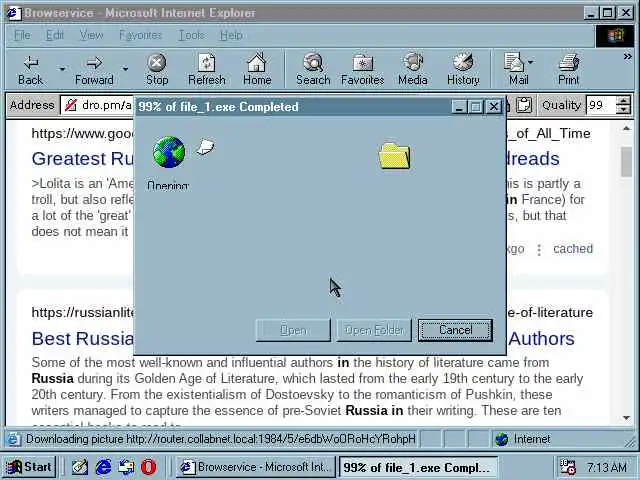Click the Open Folder button
640x480 pixels.
tap(374, 330)
